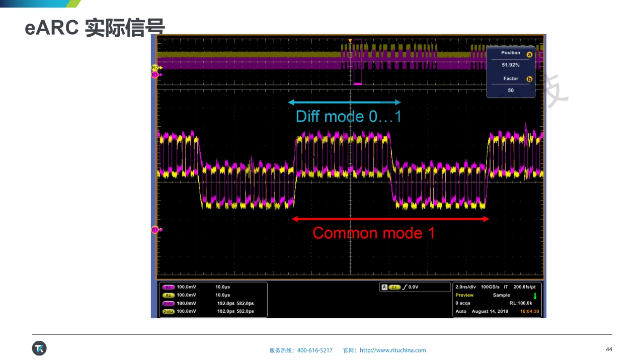
Task: Select knob 'b' icon next to Factor
Action: coord(529,79)
